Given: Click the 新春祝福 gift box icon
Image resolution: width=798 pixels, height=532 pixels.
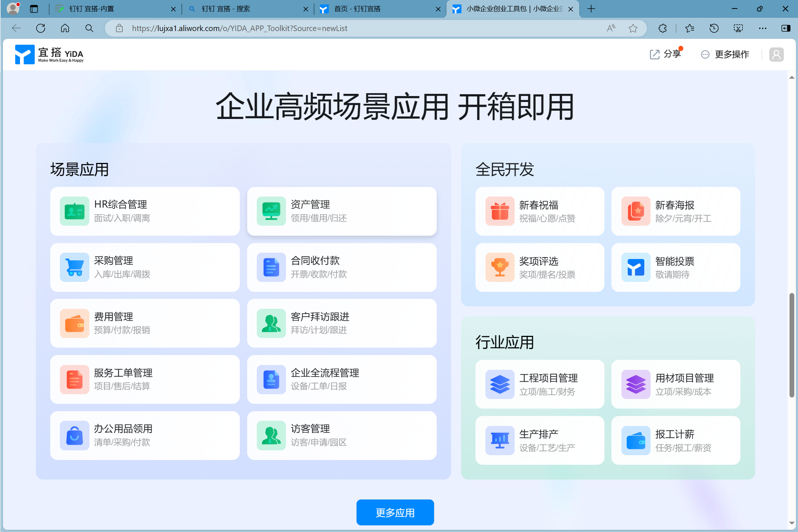Looking at the screenshot, I should (x=500, y=211).
